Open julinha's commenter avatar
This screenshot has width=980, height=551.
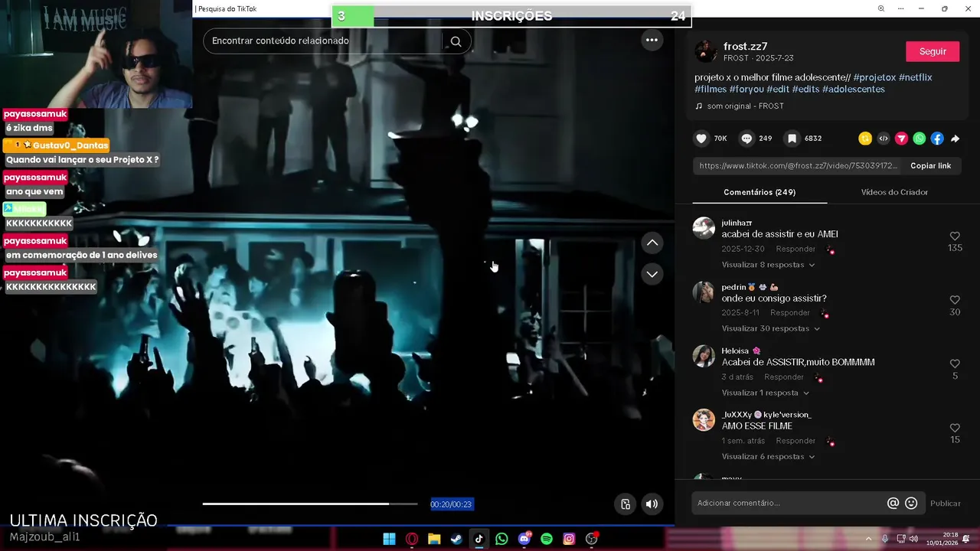tap(704, 228)
